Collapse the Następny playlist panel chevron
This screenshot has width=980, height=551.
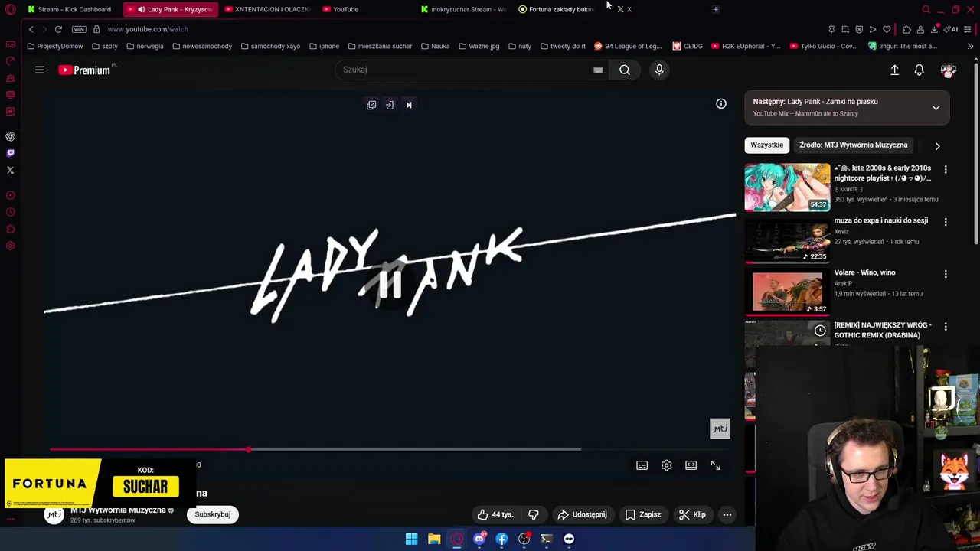[x=936, y=108]
